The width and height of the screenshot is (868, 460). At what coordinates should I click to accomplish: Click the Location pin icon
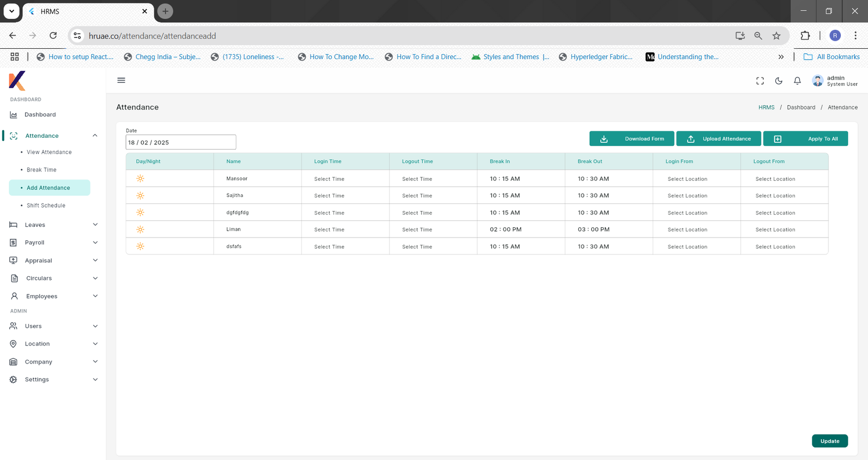[x=14, y=344]
